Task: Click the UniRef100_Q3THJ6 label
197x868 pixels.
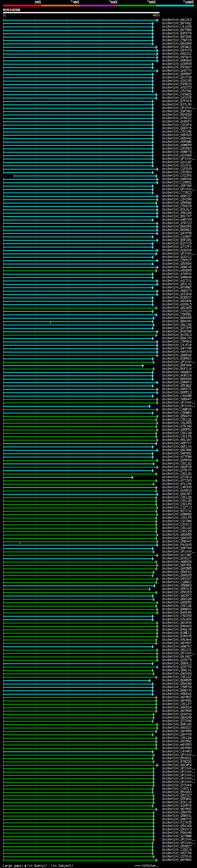Action: 177,856
